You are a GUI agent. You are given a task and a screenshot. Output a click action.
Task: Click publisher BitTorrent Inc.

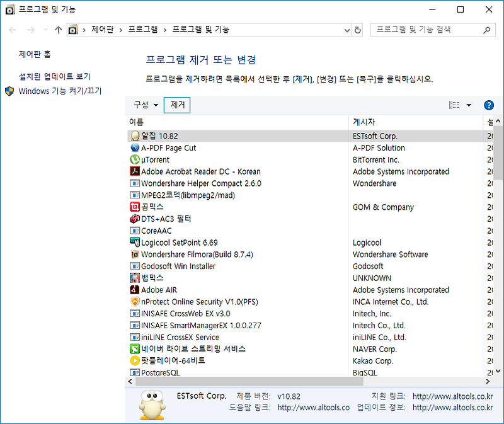[375, 160]
